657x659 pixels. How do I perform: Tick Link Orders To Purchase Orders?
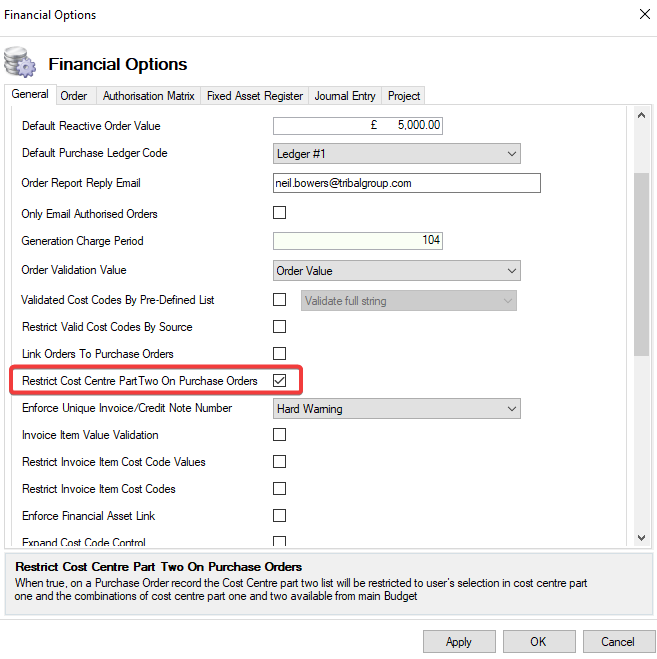(280, 354)
